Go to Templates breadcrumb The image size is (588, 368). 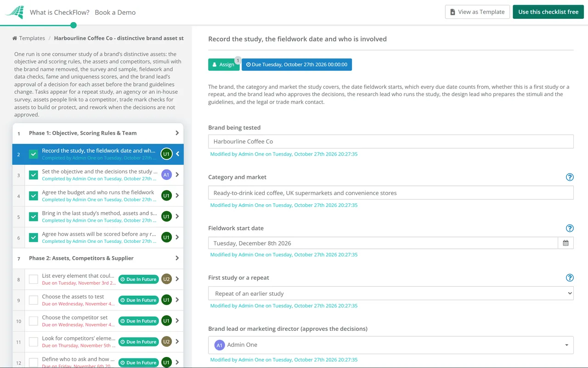[x=32, y=38]
